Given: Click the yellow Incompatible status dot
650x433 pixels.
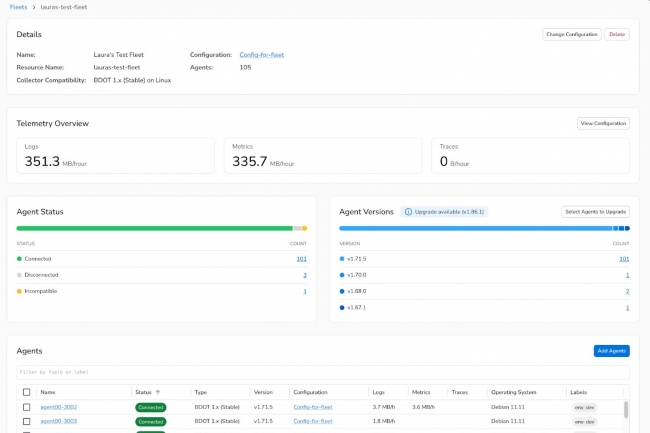Looking at the screenshot, I should pos(20,291).
